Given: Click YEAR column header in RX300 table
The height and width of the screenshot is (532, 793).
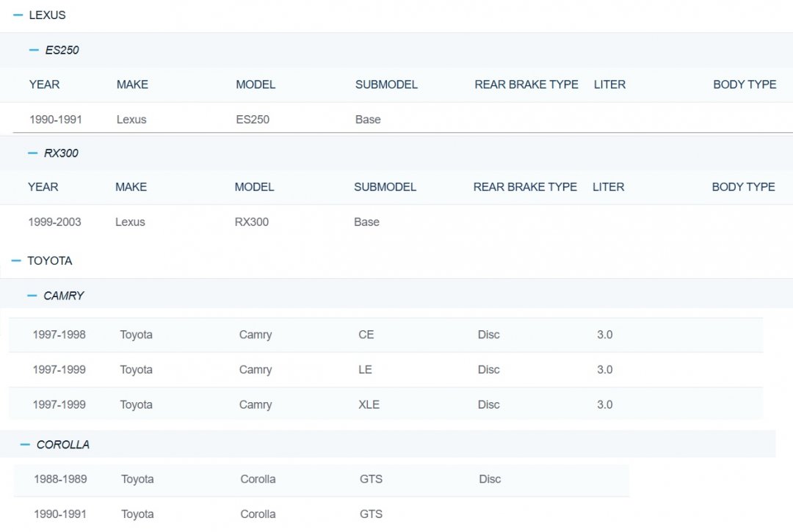Looking at the screenshot, I should tap(43, 187).
